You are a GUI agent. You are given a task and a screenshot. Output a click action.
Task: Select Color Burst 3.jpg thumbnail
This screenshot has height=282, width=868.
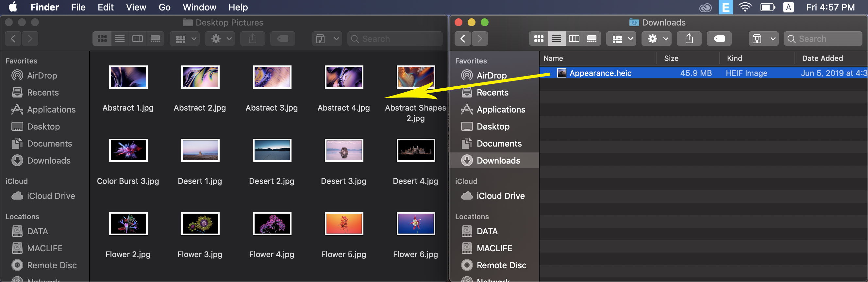pos(128,150)
